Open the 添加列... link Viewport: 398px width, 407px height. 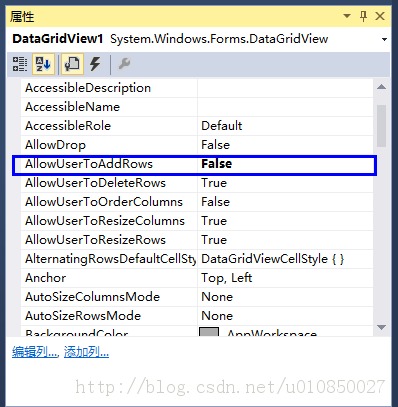(x=86, y=352)
